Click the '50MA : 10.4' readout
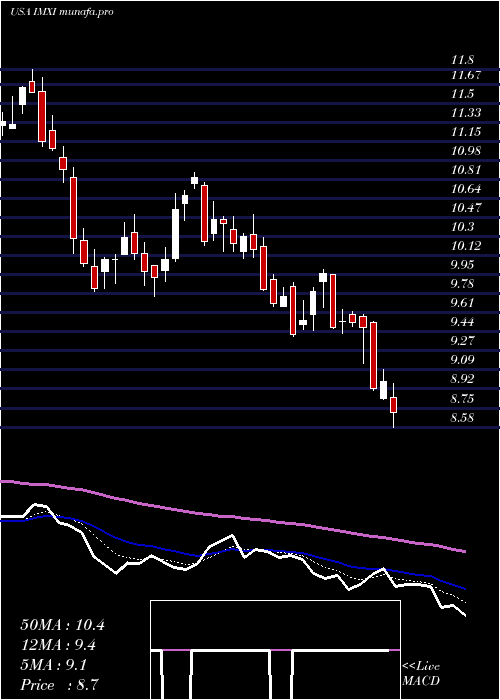500x700 pixels. (x=62, y=625)
